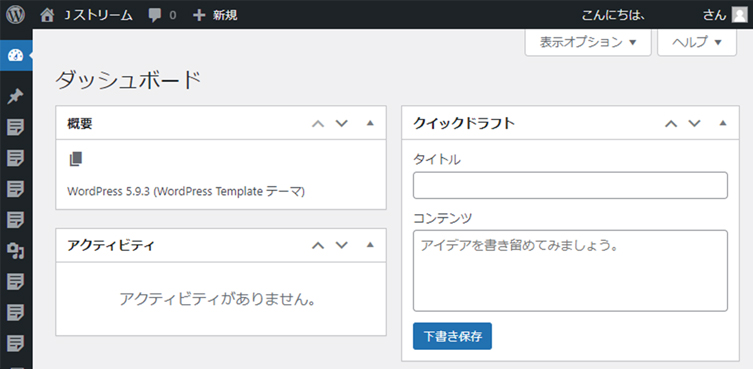Viewport: 753px width, 369px height.
Task: Focus the タイトル input field
Action: pyautogui.click(x=570, y=185)
